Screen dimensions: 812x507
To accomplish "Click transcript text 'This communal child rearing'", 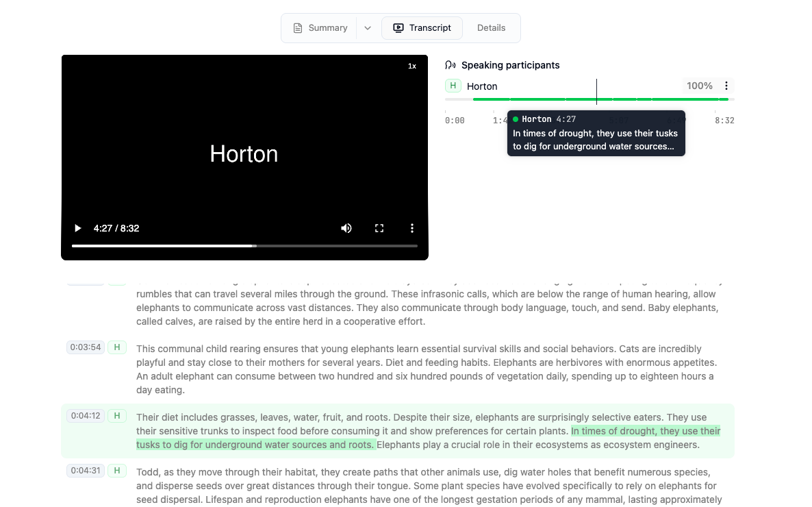I will pyautogui.click(x=195, y=349).
